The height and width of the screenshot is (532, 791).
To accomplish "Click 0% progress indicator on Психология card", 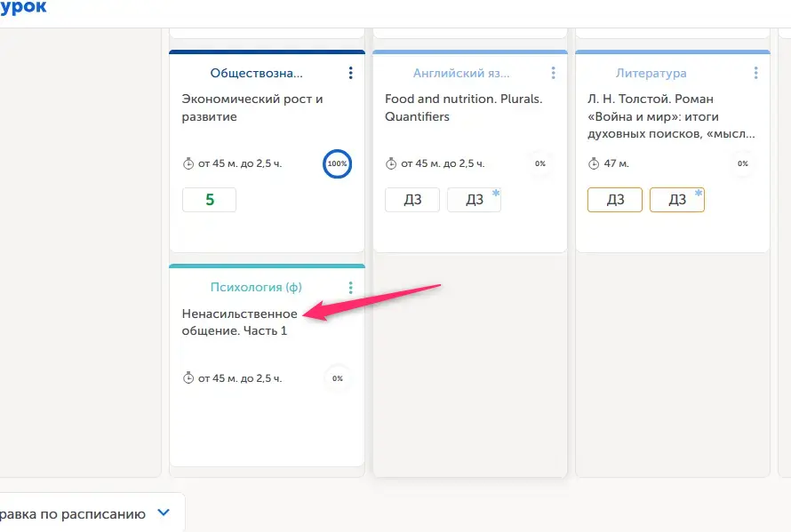I will (338, 378).
